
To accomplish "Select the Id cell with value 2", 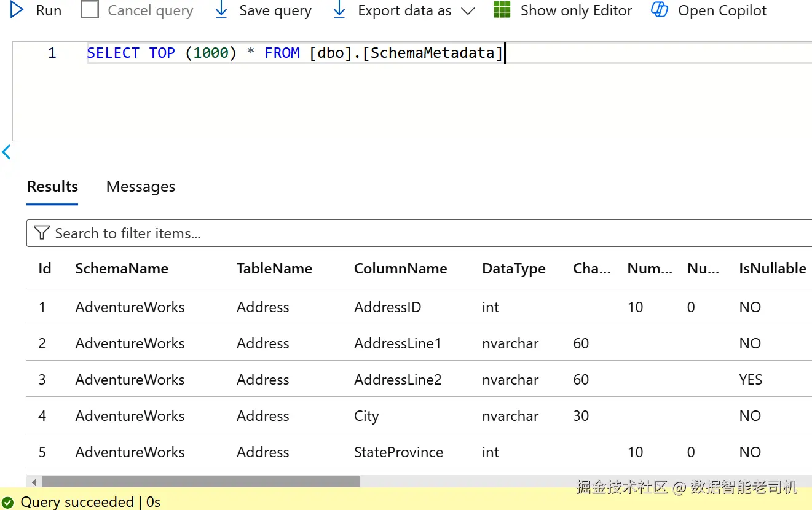I will tap(42, 343).
